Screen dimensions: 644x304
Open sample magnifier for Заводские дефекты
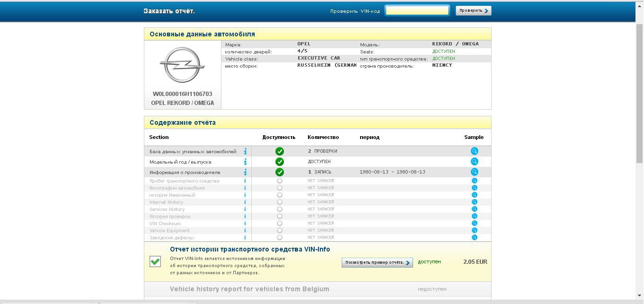point(474,237)
